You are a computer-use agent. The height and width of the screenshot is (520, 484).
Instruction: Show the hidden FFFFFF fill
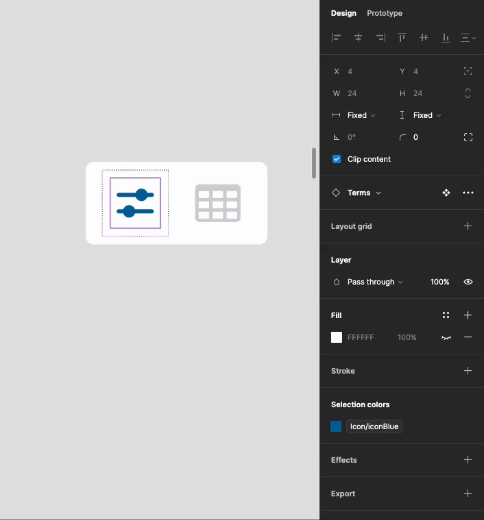tap(446, 338)
